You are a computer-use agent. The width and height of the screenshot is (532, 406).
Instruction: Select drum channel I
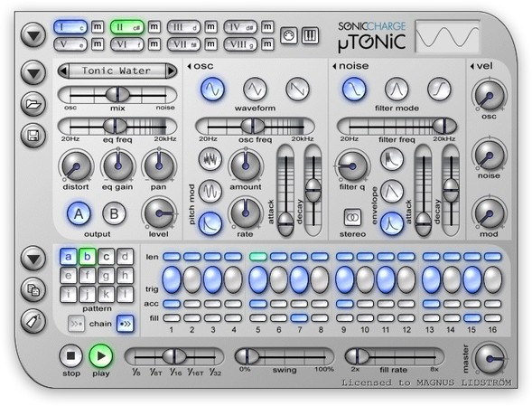[x=70, y=27]
